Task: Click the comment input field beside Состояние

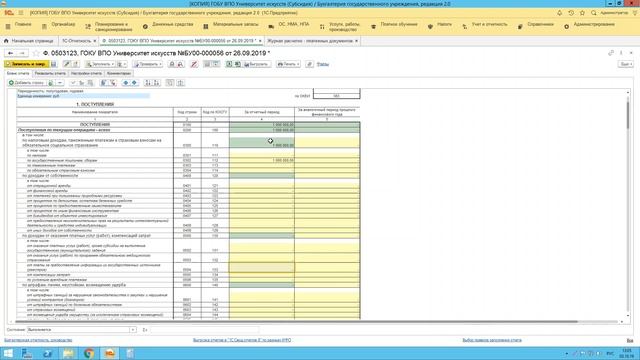Action: click(x=204, y=330)
